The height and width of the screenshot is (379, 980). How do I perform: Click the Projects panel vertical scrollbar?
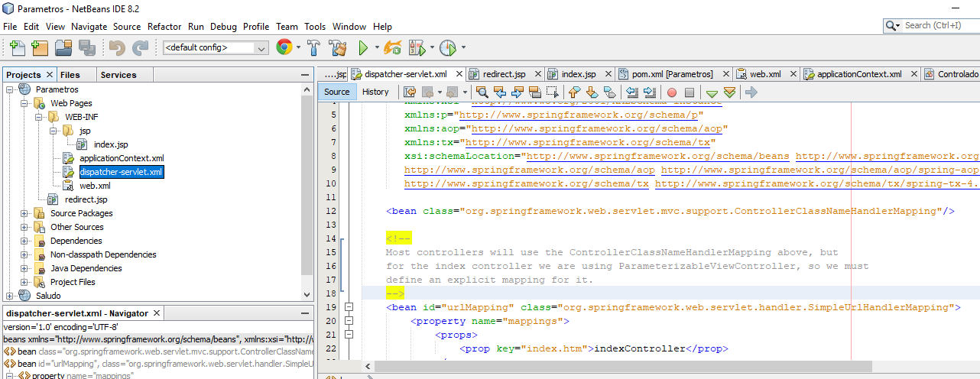307,183
